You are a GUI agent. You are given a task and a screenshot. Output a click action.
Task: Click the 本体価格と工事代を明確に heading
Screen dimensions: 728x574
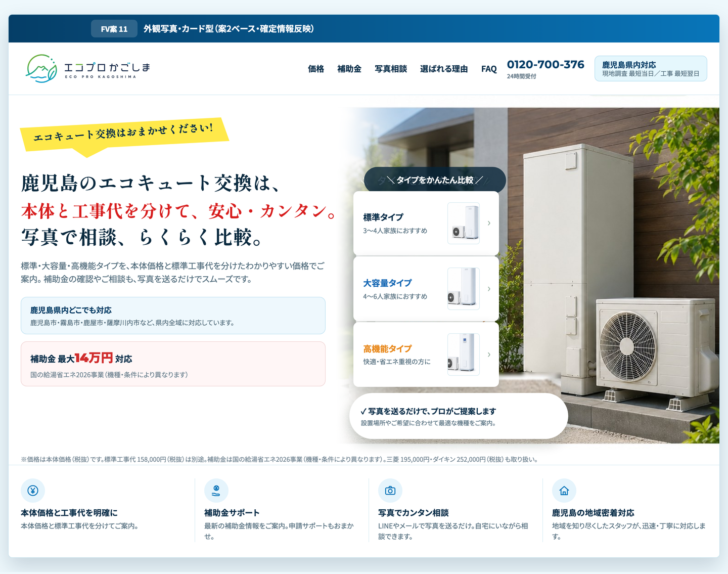click(x=69, y=513)
